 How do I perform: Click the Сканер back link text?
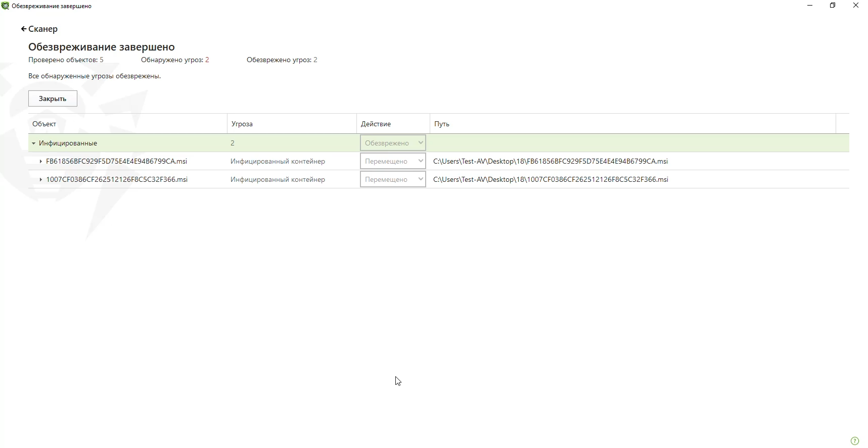pos(43,29)
